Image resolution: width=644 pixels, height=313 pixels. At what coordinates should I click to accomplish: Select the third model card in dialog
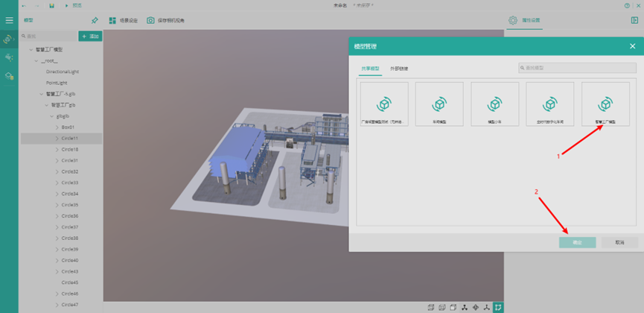pos(495,104)
